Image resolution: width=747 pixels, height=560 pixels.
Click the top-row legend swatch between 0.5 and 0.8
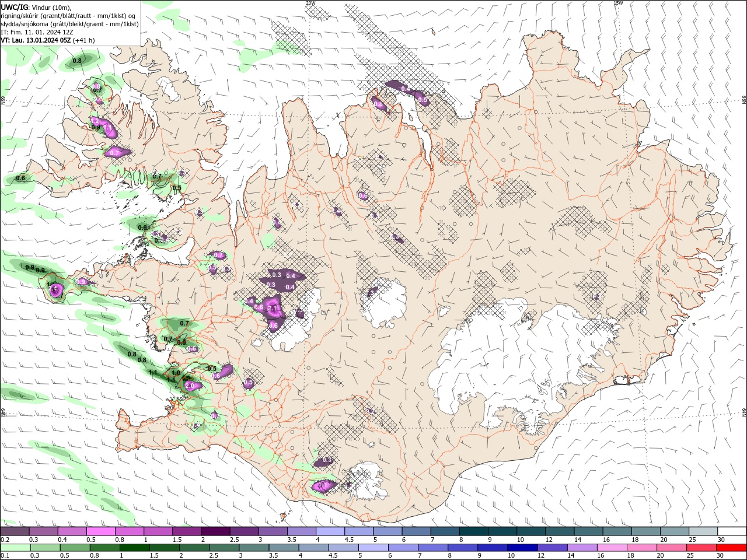pos(100,531)
